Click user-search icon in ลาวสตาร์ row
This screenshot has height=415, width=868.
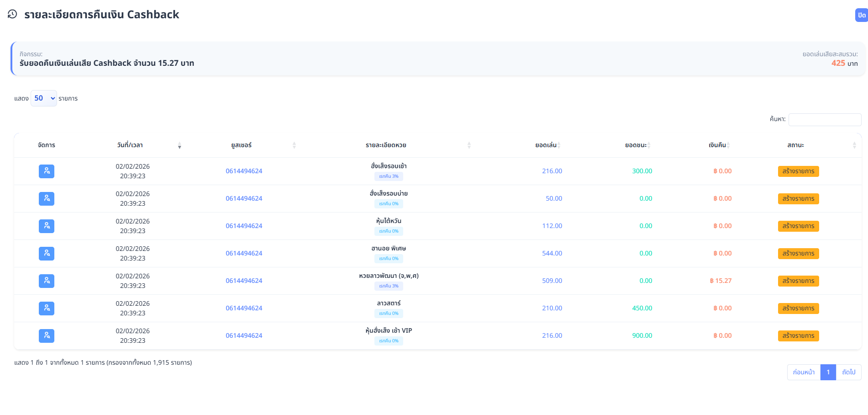click(x=47, y=309)
